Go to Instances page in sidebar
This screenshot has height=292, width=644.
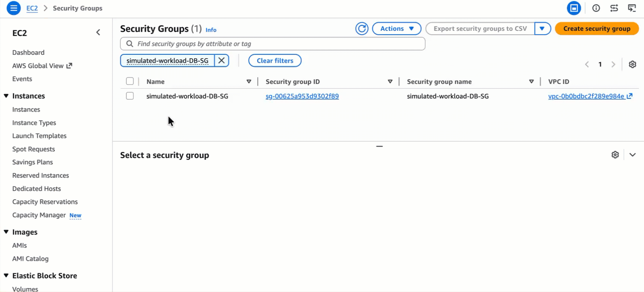click(26, 110)
